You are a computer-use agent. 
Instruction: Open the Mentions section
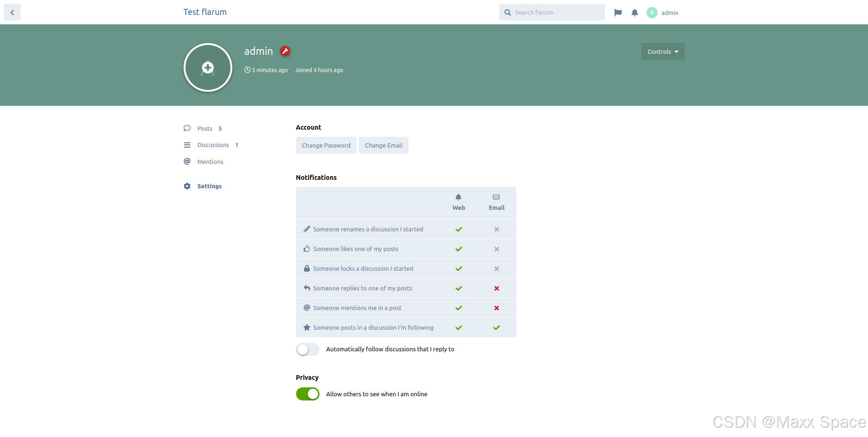pyautogui.click(x=210, y=162)
